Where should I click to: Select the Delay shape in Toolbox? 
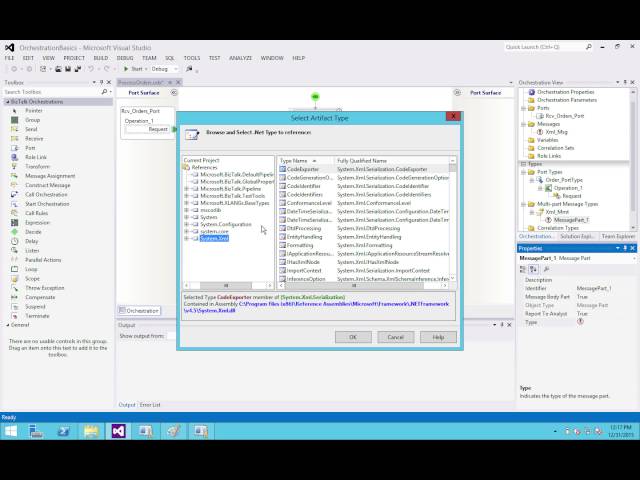pyautogui.click(x=31, y=241)
